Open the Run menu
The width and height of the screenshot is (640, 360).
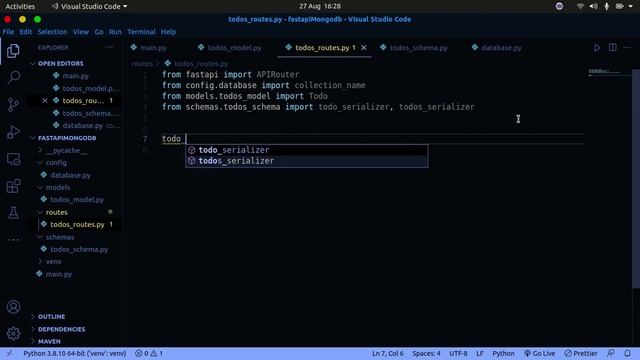(115, 32)
